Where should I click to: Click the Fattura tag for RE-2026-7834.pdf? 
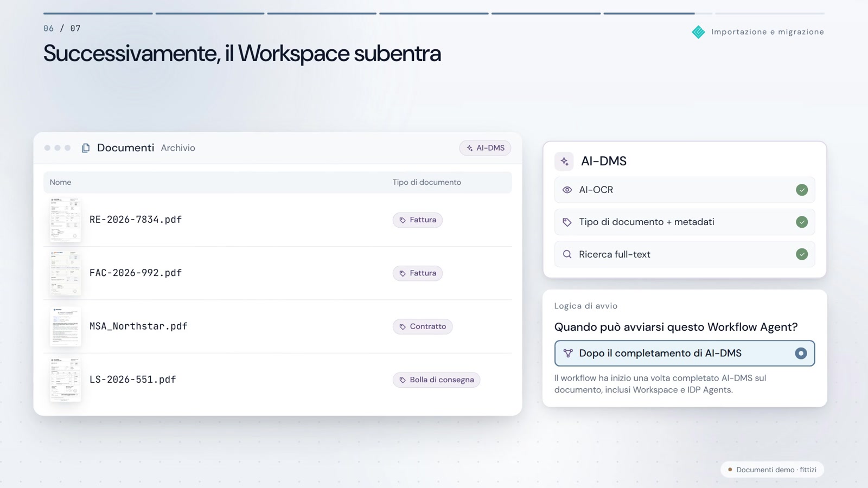[x=418, y=220]
